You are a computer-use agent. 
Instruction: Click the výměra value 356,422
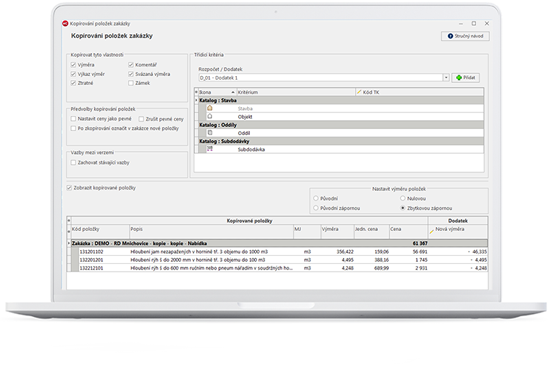pyautogui.click(x=345, y=252)
